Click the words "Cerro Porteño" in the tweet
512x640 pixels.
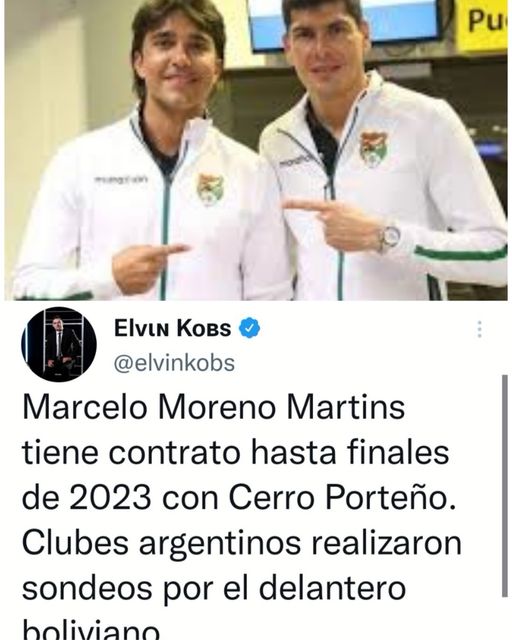pyautogui.click(x=342, y=498)
